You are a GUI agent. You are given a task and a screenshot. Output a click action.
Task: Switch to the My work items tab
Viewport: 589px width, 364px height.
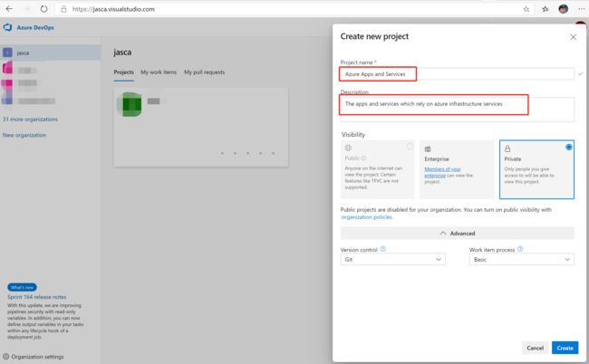(x=159, y=72)
